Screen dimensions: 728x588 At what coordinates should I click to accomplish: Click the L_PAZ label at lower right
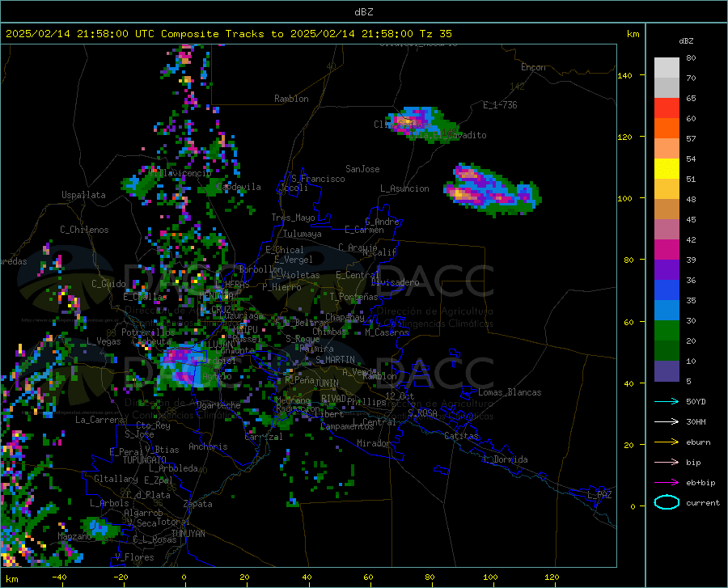click(x=599, y=495)
